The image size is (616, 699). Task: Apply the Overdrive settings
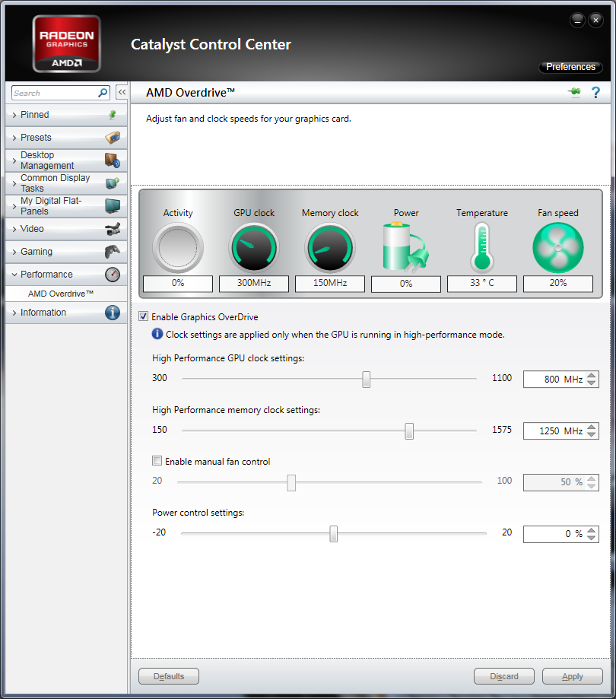pyautogui.click(x=573, y=676)
